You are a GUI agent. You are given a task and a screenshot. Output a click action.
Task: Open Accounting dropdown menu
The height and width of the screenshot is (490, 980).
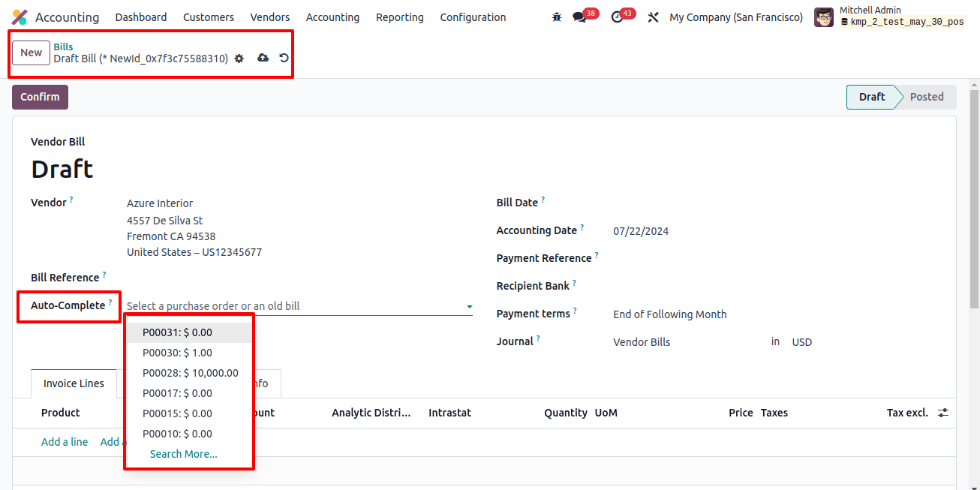[x=332, y=17]
